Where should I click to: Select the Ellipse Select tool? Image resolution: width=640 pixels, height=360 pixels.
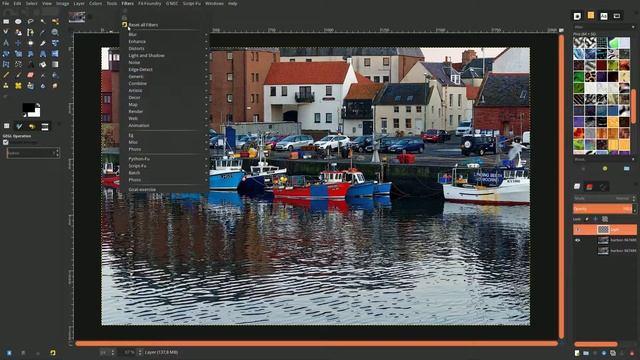18,21
